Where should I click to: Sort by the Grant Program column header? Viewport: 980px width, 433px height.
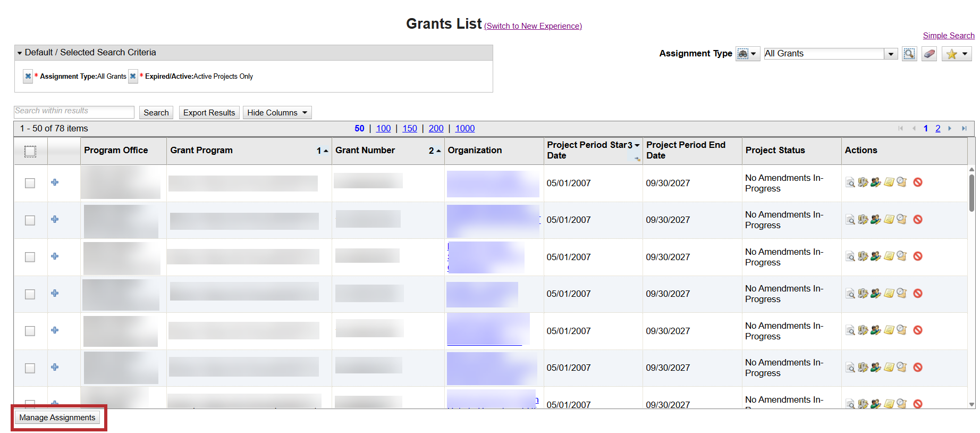(x=201, y=151)
